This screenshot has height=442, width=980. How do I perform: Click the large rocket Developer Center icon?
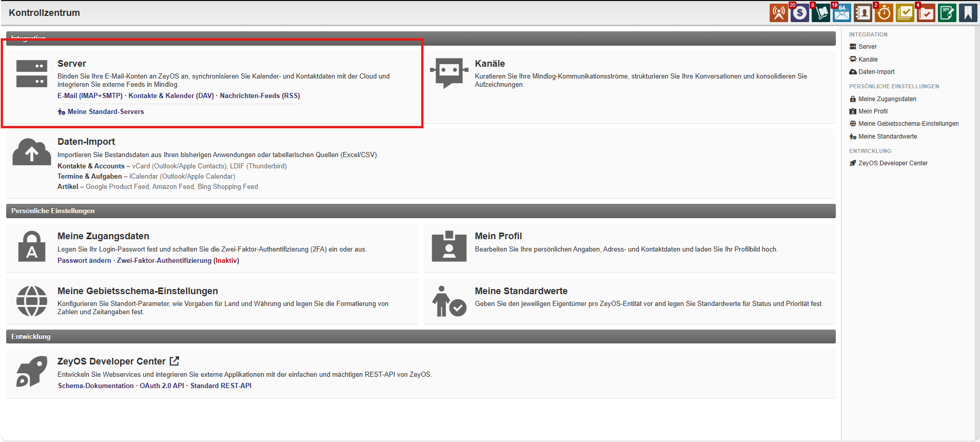click(32, 372)
